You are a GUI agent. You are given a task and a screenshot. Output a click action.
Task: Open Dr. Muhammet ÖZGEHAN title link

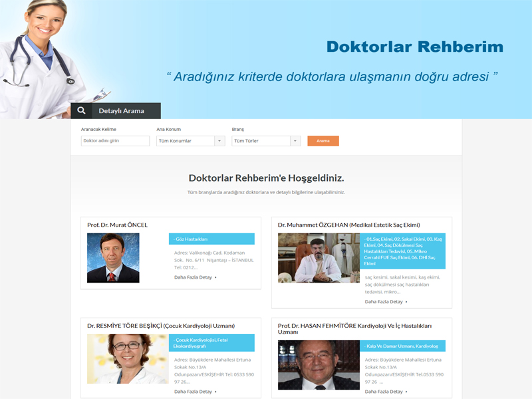348,225
